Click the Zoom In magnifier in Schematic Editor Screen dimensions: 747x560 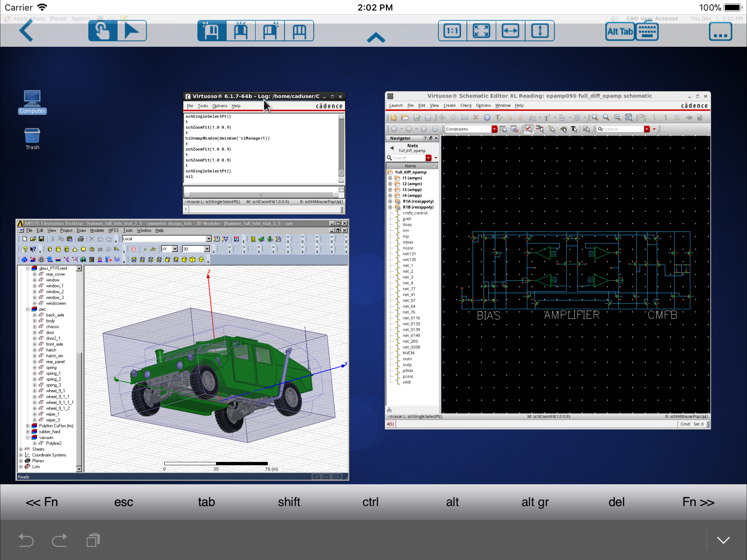coord(595,118)
